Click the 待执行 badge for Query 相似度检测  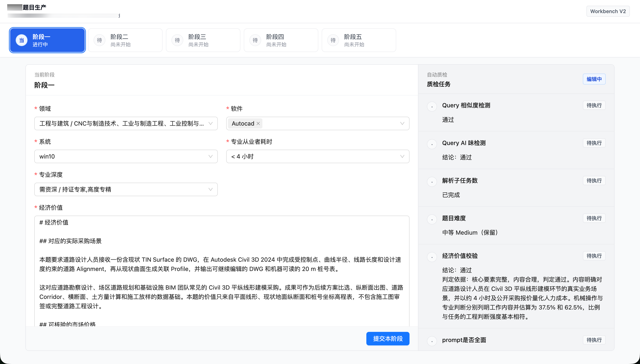tap(594, 105)
